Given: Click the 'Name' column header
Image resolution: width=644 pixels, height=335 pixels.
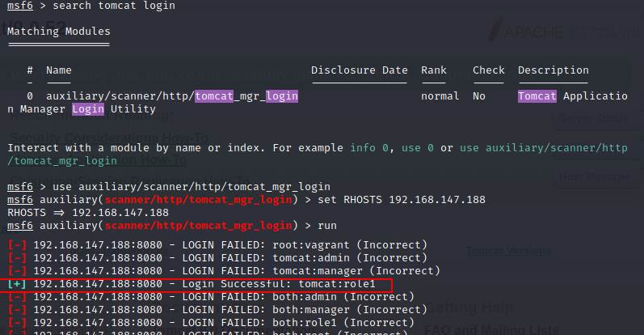Looking at the screenshot, I should click(x=59, y=70).
